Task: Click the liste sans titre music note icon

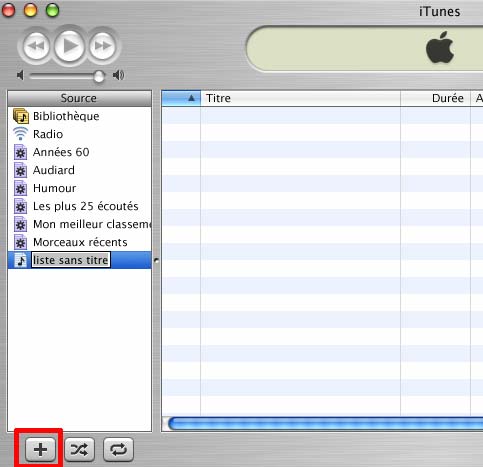Action: pos(21,260)
